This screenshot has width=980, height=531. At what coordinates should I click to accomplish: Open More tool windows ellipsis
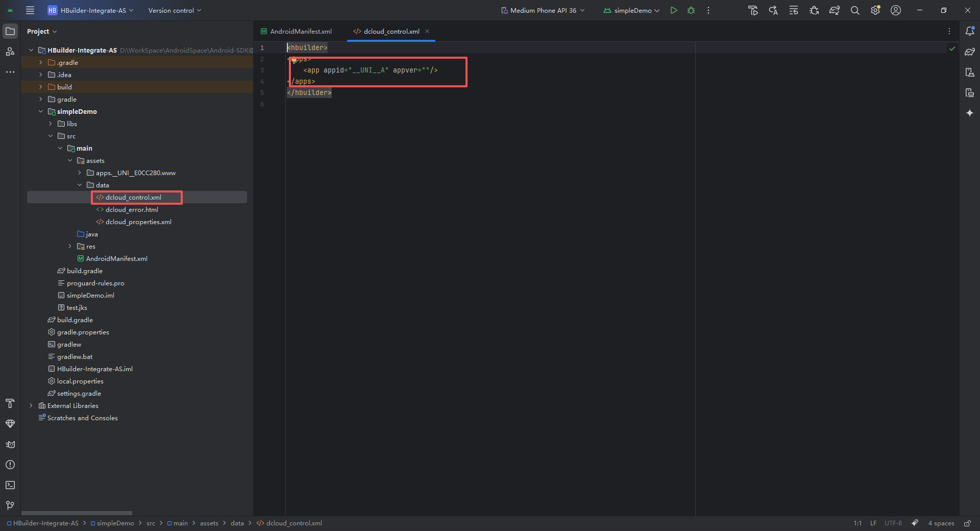pyautogui.click(x=10, y=72)
